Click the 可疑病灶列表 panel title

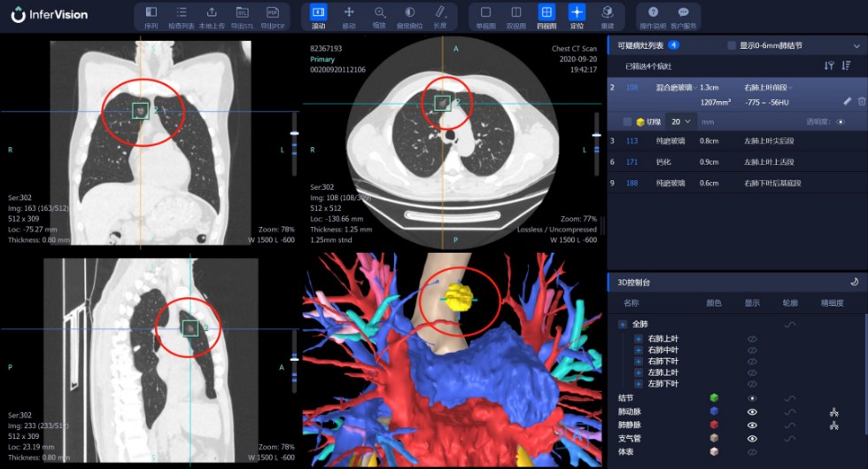(639, 45)
